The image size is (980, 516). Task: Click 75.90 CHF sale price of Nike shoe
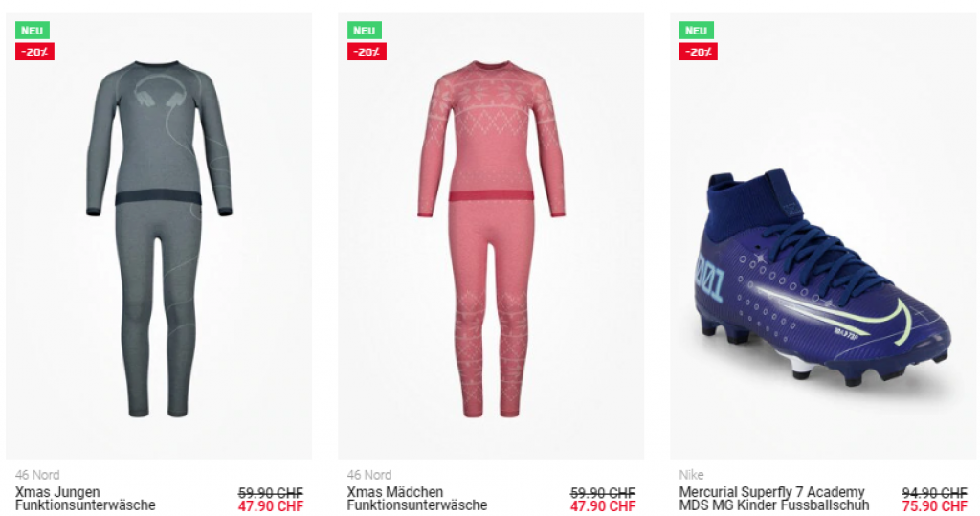tap(934, 506)
